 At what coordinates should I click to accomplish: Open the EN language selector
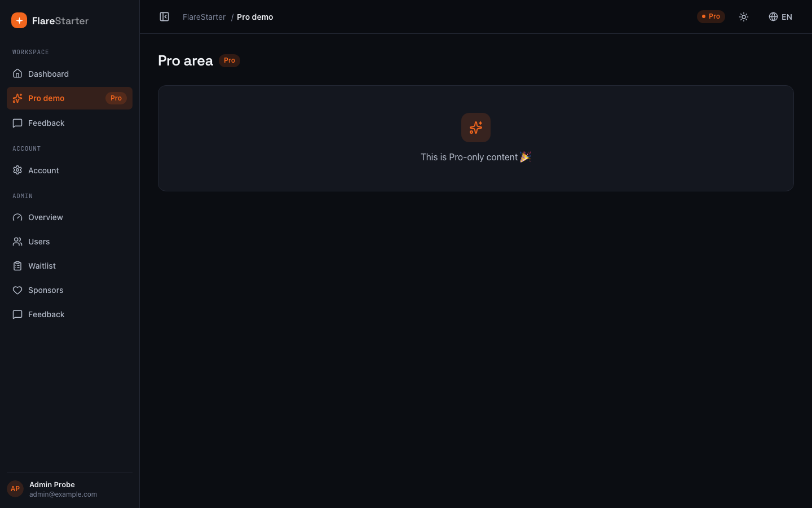point(780,17)
